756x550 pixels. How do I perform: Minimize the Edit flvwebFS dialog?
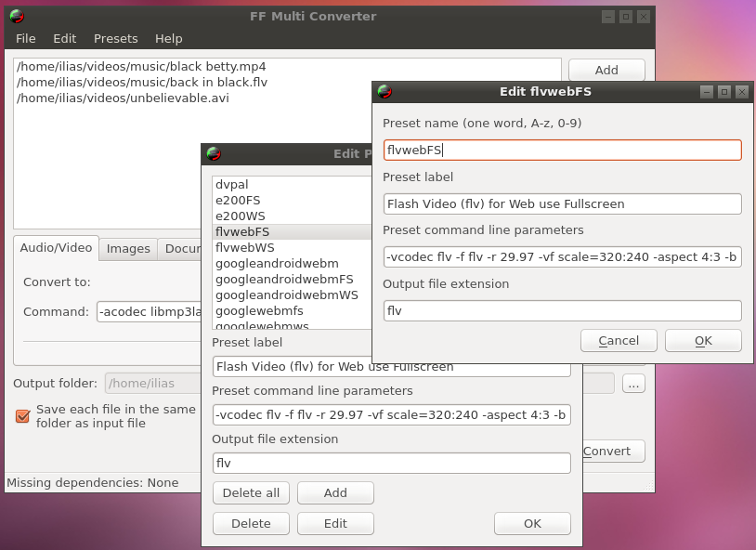click(x=707, y=92)
